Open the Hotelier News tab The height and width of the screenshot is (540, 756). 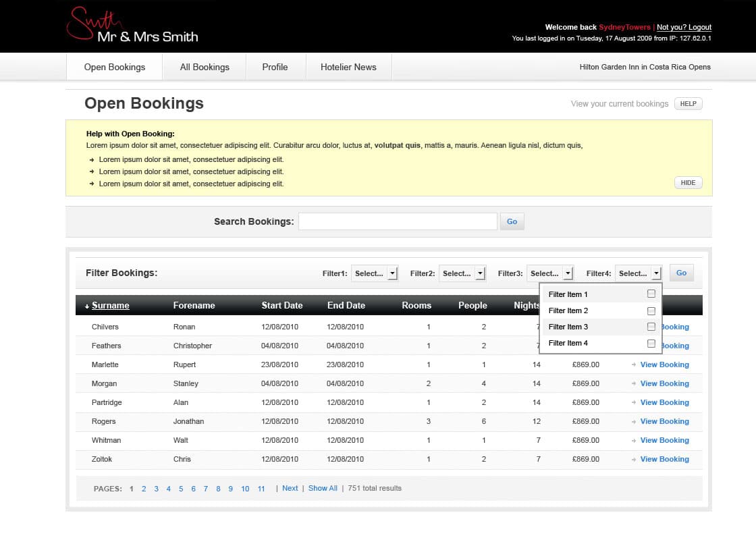[x=348, y=67]
